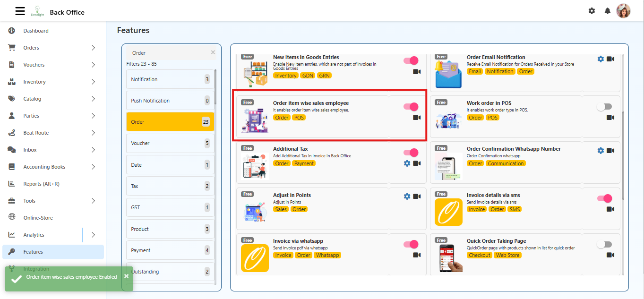Click the POS tag on Work order
Image resolution: width=644 pixels, height=299 pixels.
[492, 118]
